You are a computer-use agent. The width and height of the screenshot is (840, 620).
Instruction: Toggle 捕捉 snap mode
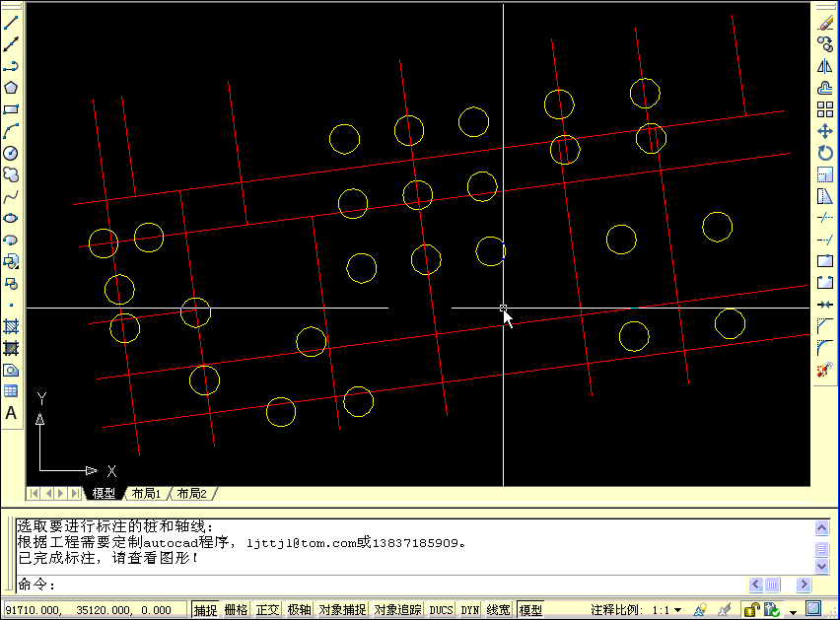click(x=205, y=610)
